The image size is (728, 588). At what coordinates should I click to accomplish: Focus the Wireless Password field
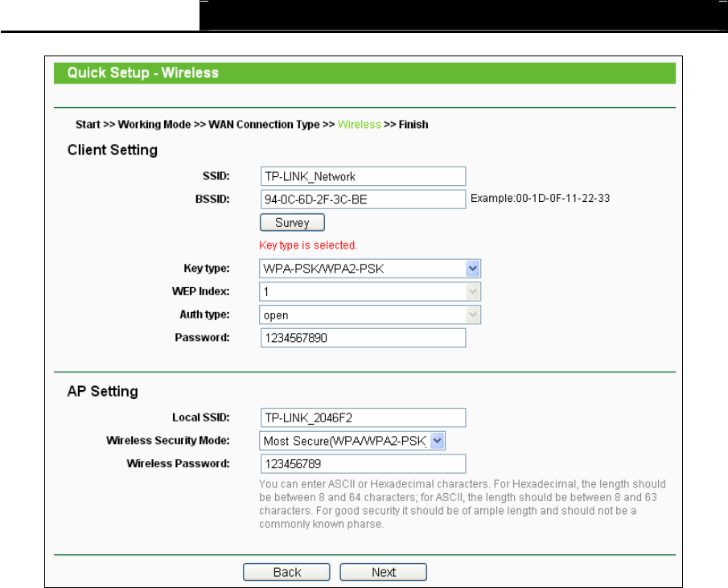(x=363, y=463)
